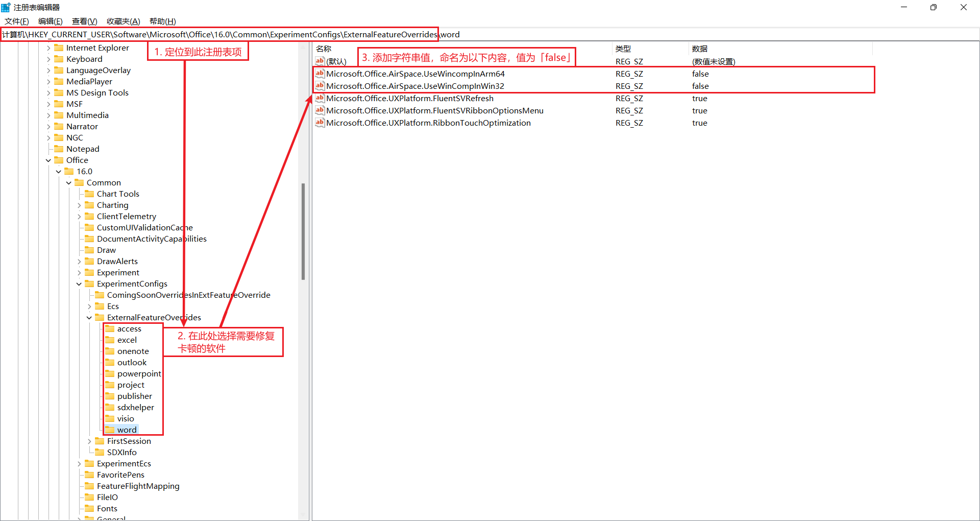Expand the FirstSession key
This screenshot has height=521, width=980.
(89, 441)
